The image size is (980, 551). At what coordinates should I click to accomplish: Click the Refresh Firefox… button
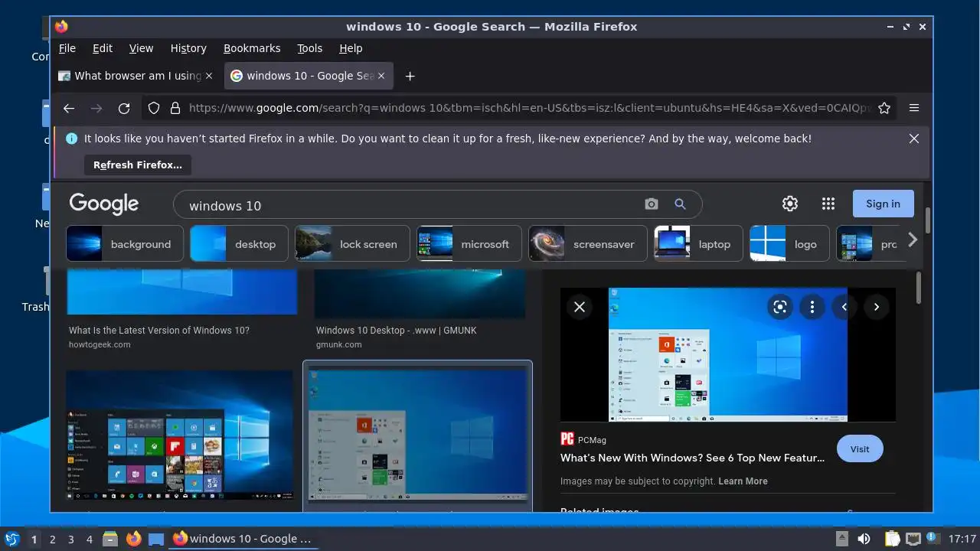[x=138, y=165]
